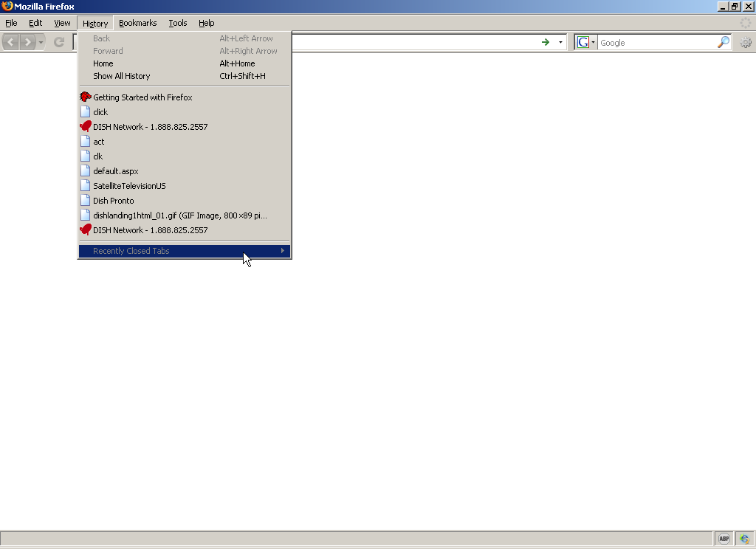Open the back/forward history dropdown arrow
The image size is (756, 549).
[41, 42]
